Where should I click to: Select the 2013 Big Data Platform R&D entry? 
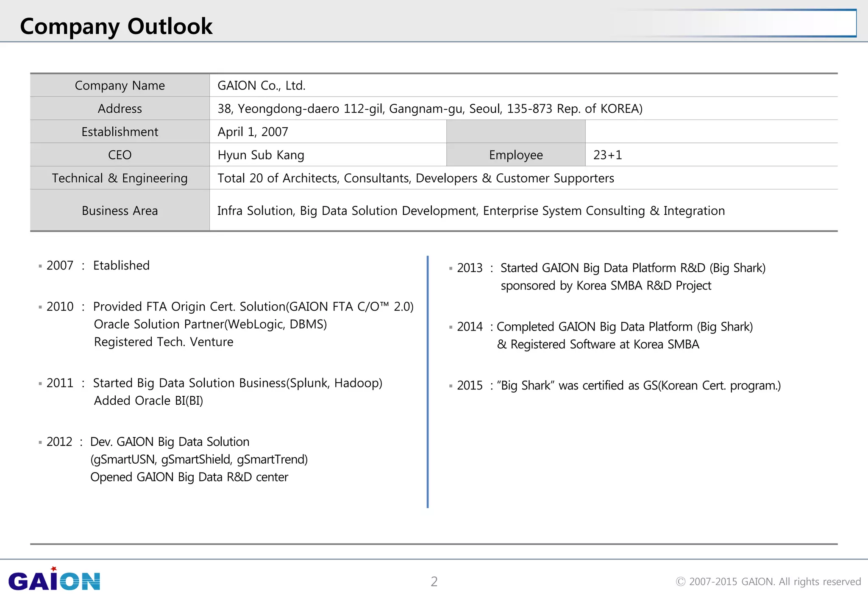632,268
